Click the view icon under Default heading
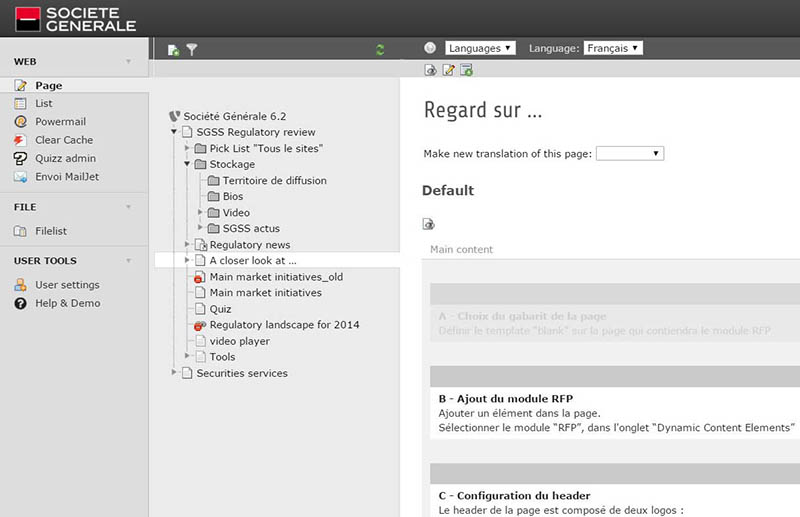 (429, 224)
